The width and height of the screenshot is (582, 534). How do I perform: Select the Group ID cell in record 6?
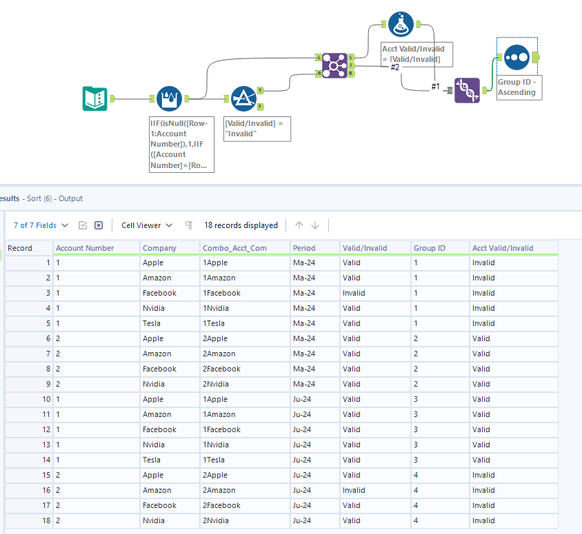pos(440,338)
